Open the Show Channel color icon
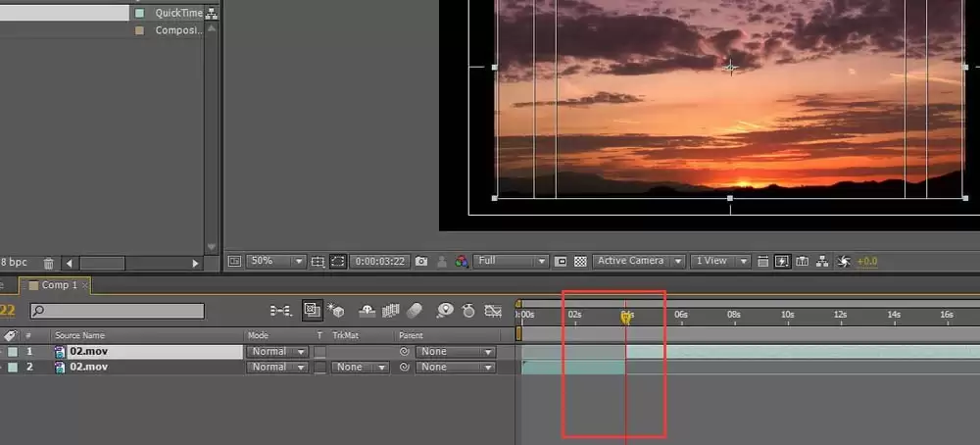This screenshot has height=445, width=980. pyautogui.click(x=462, y=262)
